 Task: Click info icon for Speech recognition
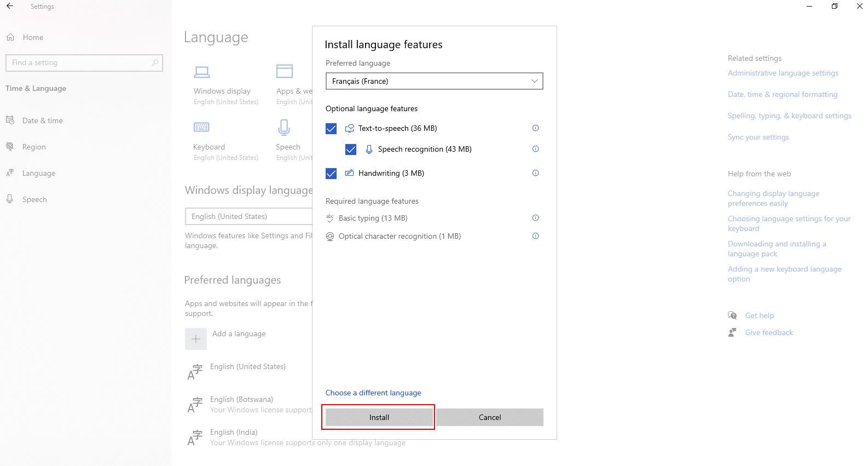pos(536,149)
